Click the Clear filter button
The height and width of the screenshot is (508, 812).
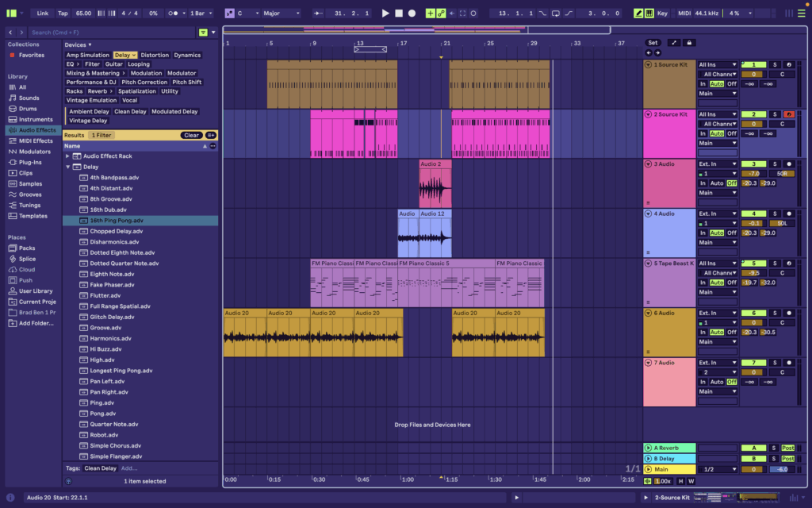coord(191,135)
